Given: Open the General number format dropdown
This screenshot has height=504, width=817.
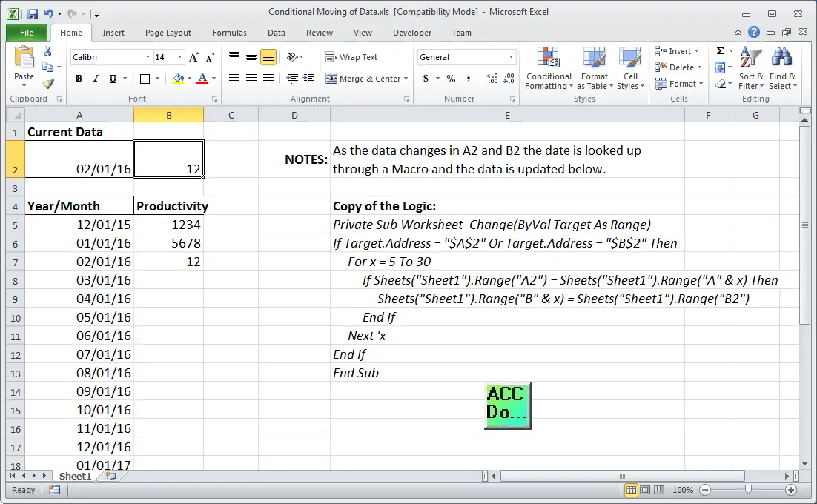Looking at the screenshot, I should (511, 57).
